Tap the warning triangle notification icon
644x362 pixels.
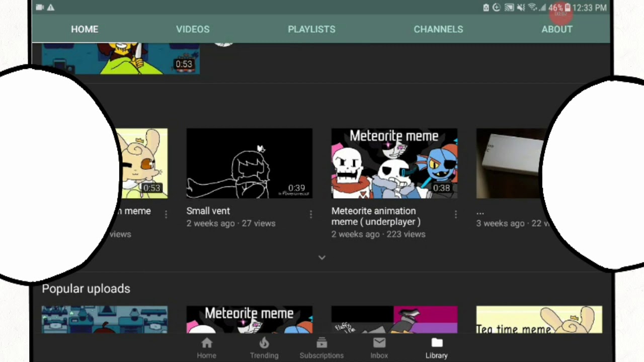(x=51, y=8)
